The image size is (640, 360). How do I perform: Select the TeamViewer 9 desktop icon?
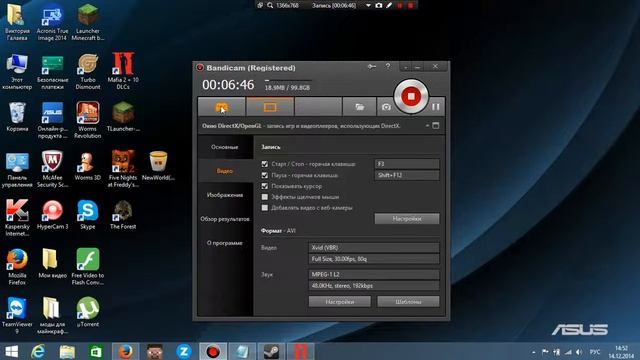pyautogui.click(x=17, y=316)
